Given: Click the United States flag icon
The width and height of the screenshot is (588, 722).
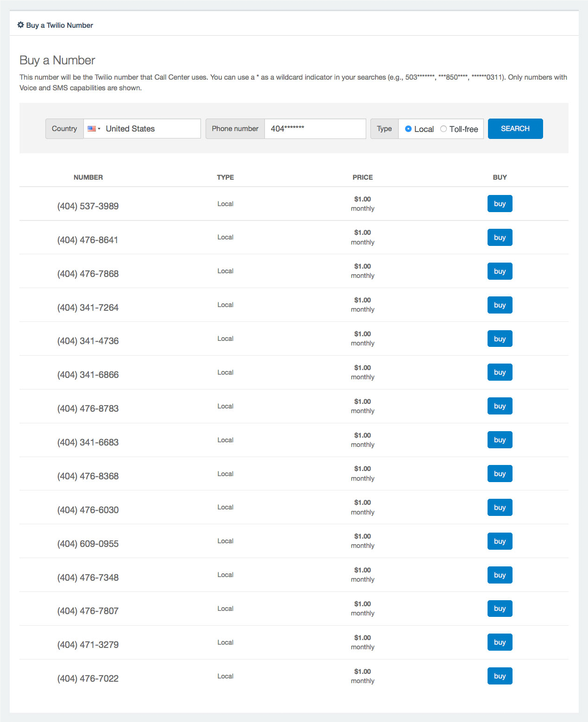Looking at the screenshot, I should click(x=91, y=129).
